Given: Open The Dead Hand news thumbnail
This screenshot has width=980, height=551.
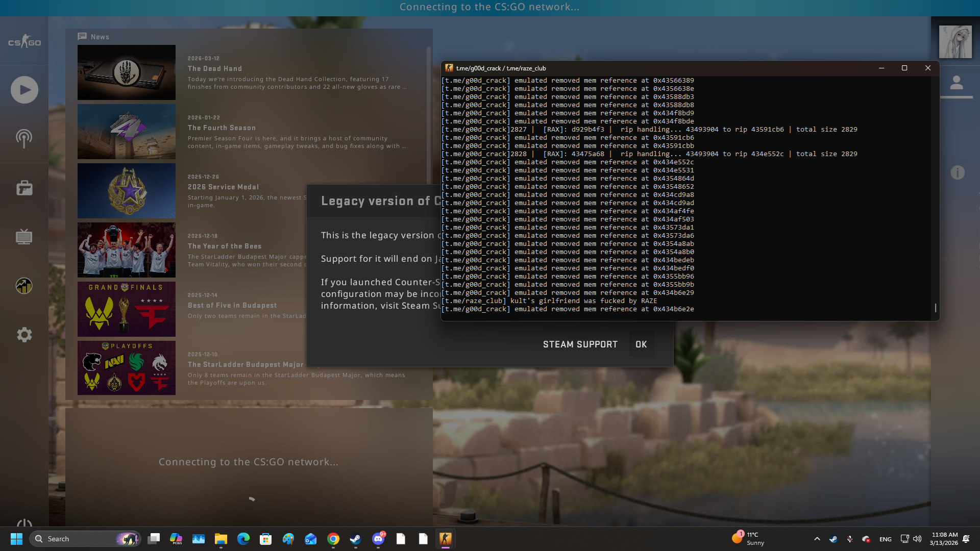Looking at the screenshot, I should click(126, 72).
